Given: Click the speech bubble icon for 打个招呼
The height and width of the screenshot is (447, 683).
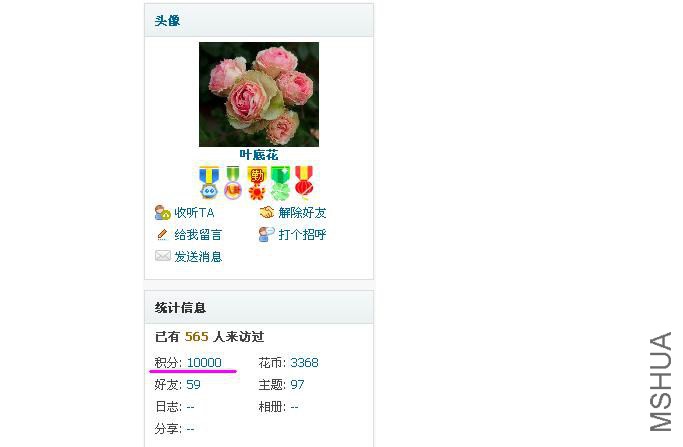Looking at the screenshot, I should click(x=267, y=234).
